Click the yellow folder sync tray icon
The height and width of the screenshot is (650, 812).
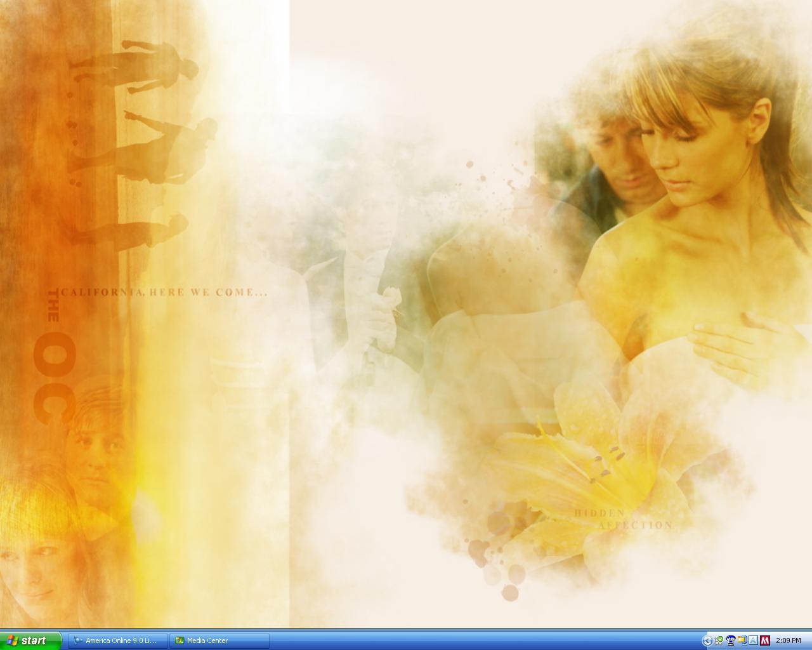pos(742,640)
